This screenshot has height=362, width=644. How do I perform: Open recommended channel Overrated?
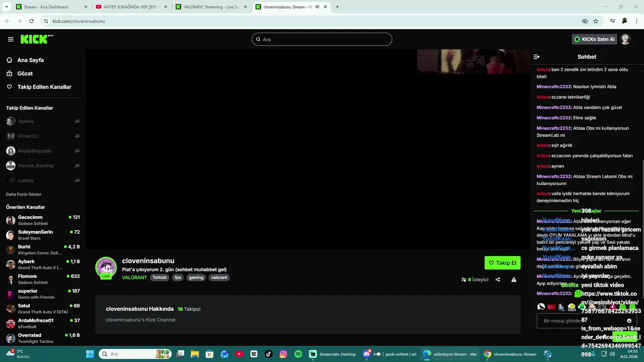point(43,338)
